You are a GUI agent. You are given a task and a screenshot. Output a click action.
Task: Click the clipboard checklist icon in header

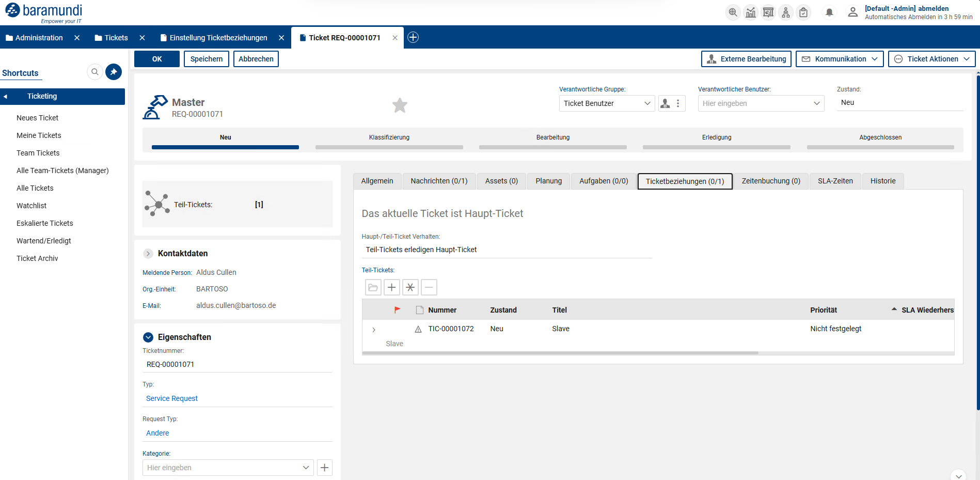pos(803,12)
